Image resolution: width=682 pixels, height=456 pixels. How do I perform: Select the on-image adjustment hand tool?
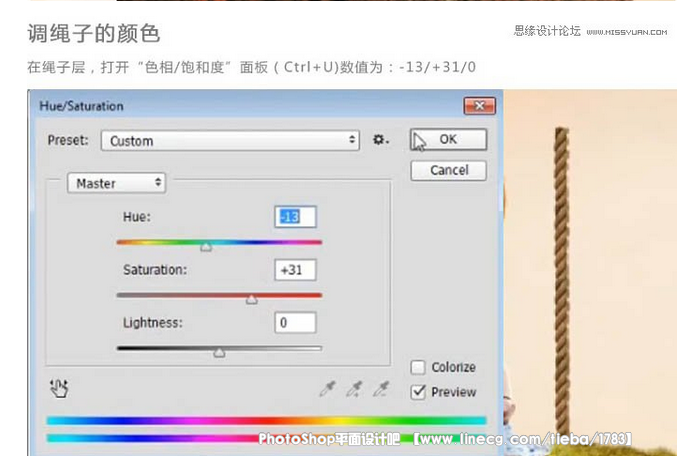[59, 389]
